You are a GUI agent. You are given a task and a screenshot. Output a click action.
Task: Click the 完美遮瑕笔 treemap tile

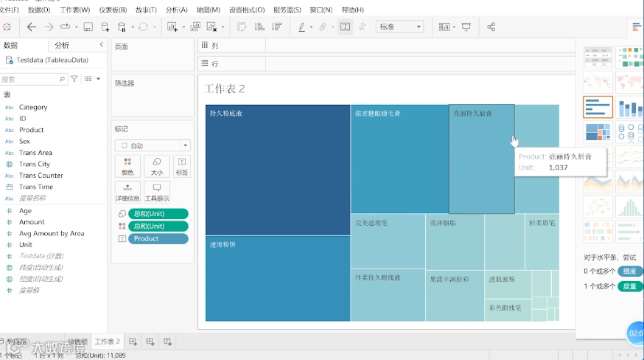pos(388,241)
